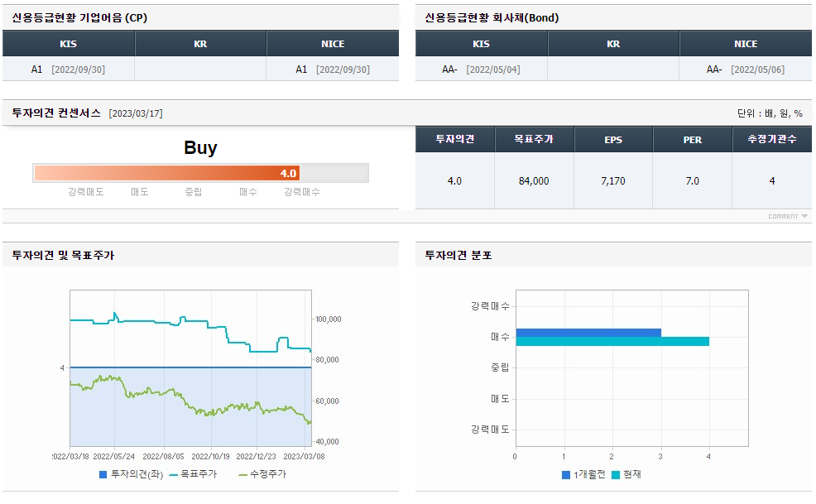This screenshot has width=816, height=504.
Task: Click the 신용등급현황 회사채(Bond) heading
Action: [492, 17]
